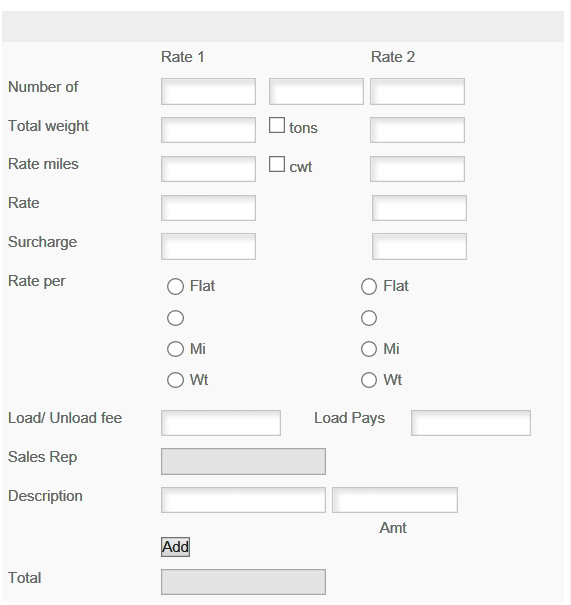Focus the Load/ Unload fee field
571x605 pixels.
pos(221,423)
